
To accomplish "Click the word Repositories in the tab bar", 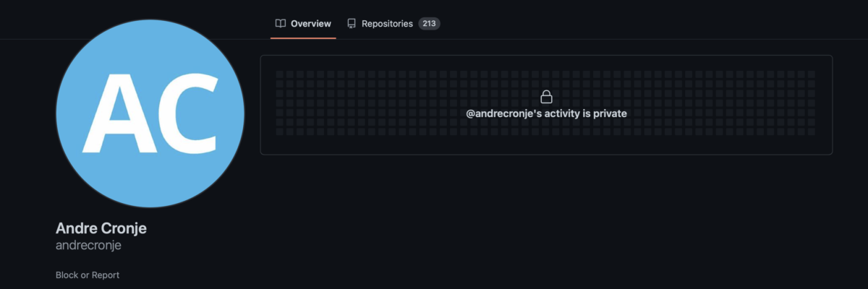I will click(x=388, y=24).
